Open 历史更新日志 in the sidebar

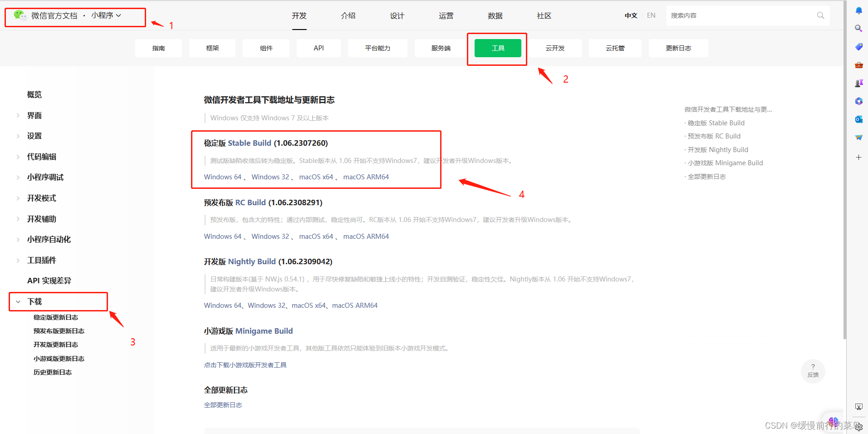[x=53, y=372]
